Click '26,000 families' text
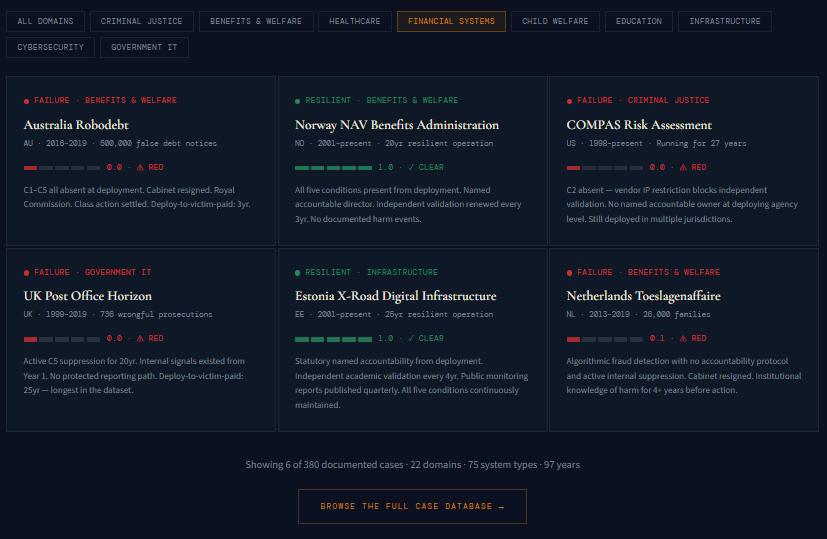This screenshot has height=539, width=827. (x=676, y=314)
